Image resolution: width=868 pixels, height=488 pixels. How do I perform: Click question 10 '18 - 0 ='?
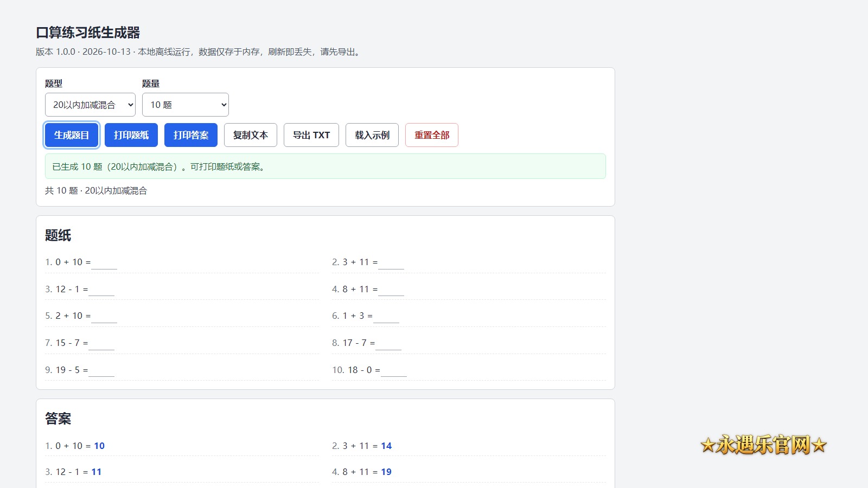tap(469, 370)
